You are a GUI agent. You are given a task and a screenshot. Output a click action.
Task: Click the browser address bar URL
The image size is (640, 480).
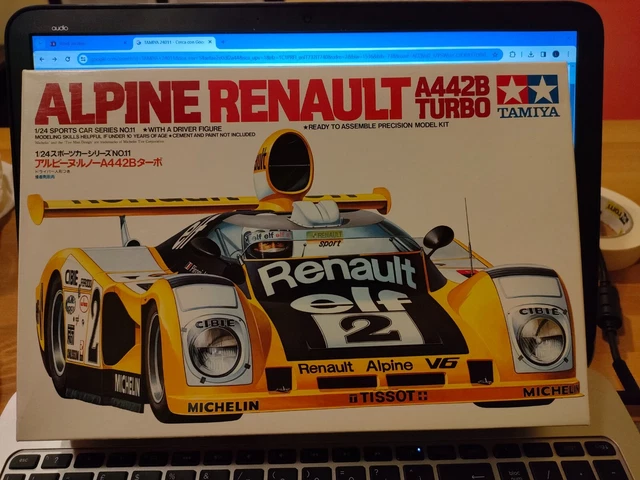tap(288, 56)
